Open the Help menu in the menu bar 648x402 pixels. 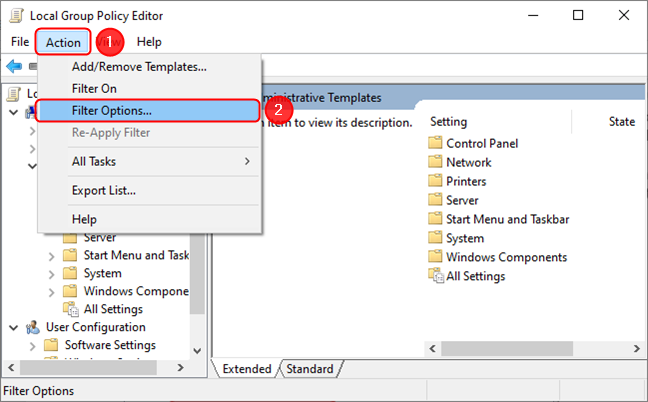[149, 42]
